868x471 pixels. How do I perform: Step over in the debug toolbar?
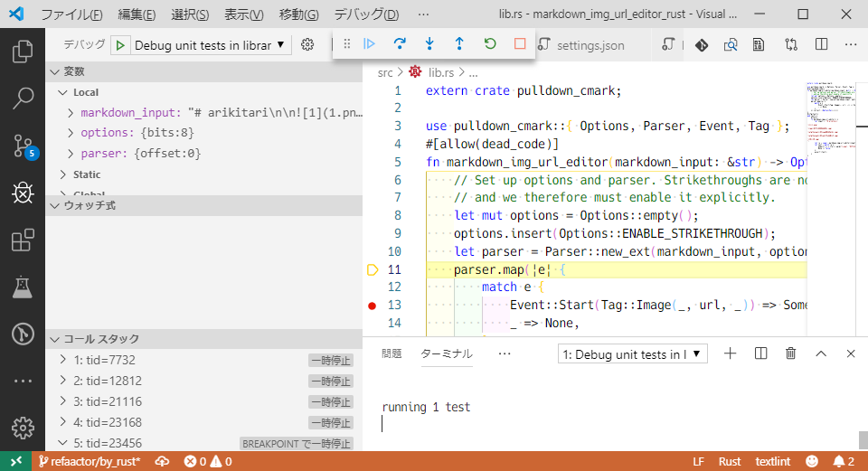coord(399,43)
